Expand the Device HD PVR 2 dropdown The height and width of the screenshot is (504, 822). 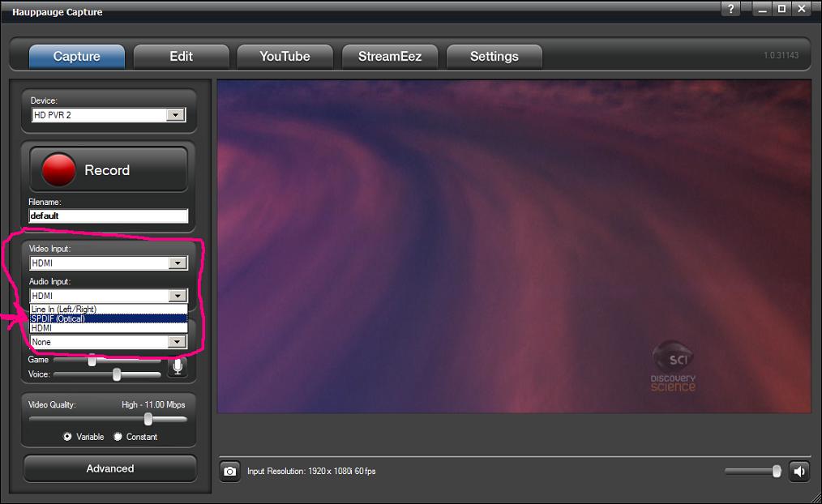click(x=176, y=115)
